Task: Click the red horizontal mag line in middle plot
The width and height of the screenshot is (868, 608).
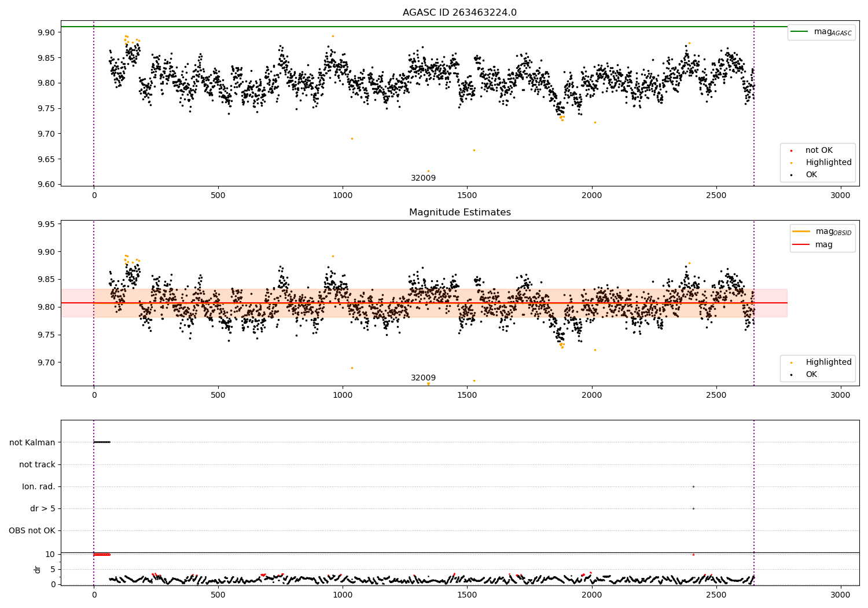Action: pyautogui.click(x=424, y=303)
